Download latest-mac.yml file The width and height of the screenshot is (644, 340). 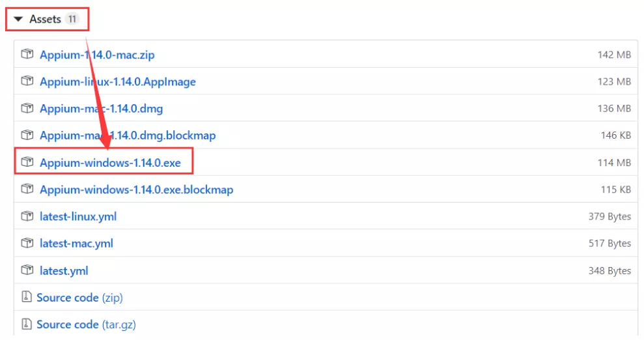pos(76,243)
